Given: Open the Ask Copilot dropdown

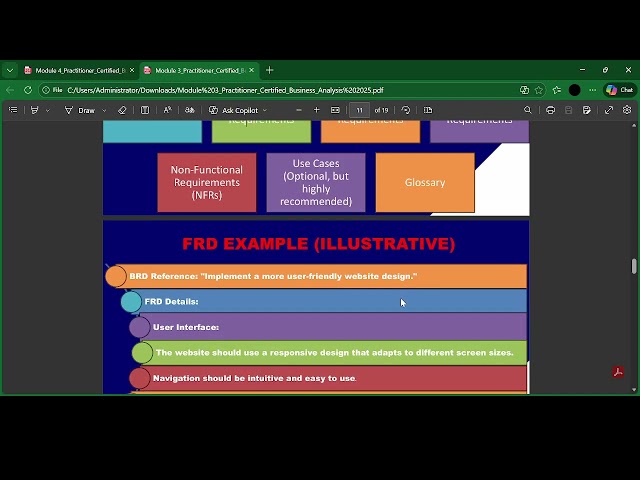Looking at the screenshot, I should [239, 110].
